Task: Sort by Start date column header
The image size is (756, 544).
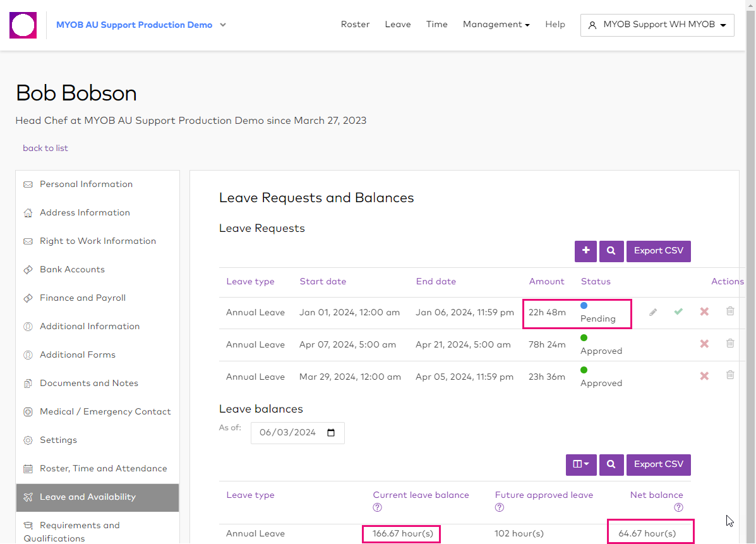Action: 323,281
